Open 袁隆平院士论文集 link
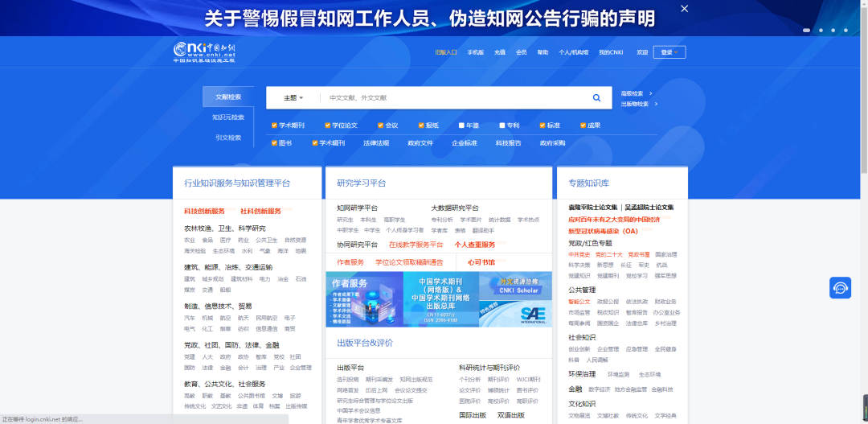868x424 pixels. point(593,208)
